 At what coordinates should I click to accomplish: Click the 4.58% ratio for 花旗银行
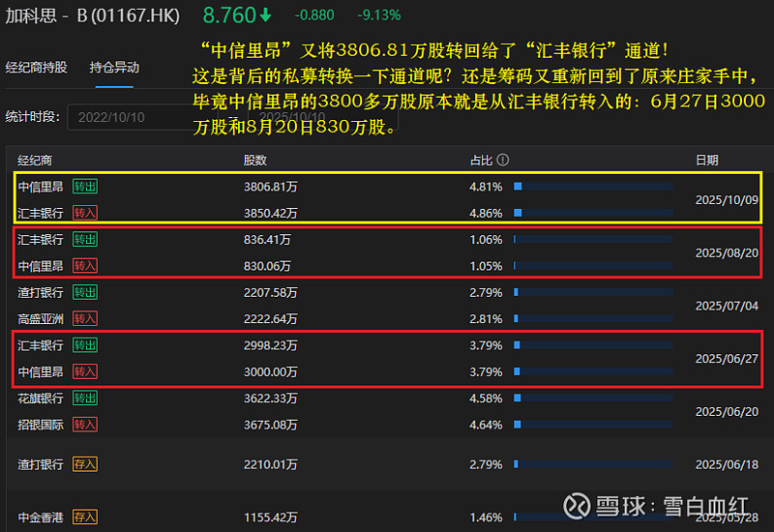(486, 399)
